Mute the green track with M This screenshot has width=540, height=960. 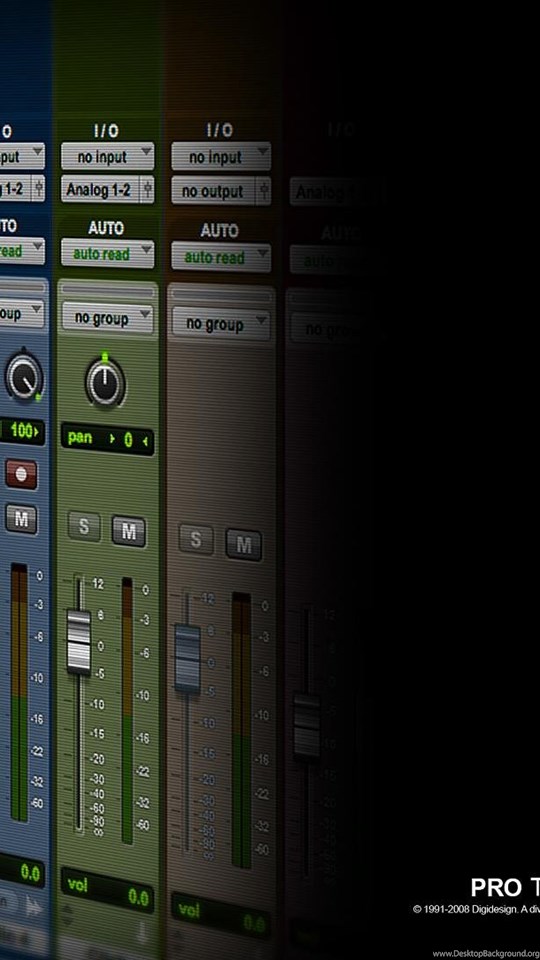click(129, 531)
